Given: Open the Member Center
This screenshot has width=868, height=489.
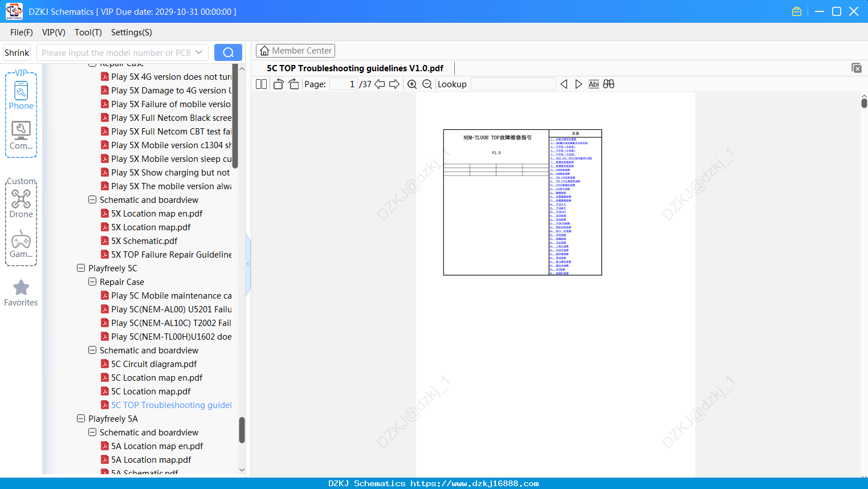Looking at the screenshot, I should [295, 51].
